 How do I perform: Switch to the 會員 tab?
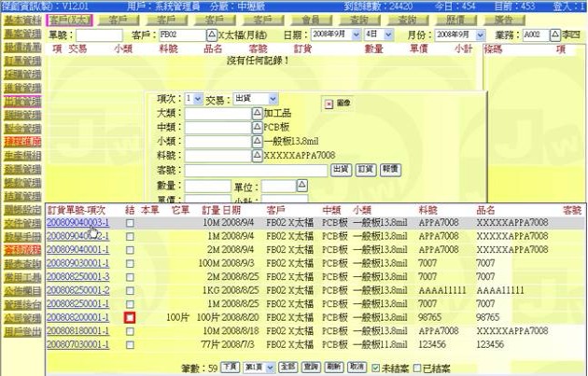pyautogui.click(x=310, y=19)
